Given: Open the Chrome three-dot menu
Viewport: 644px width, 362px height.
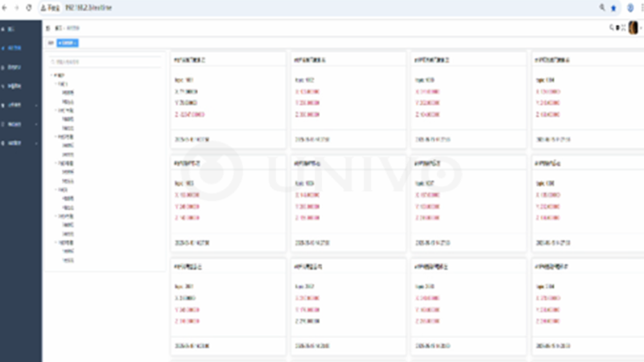Looking at the screenshot, I should pos(642,8).
